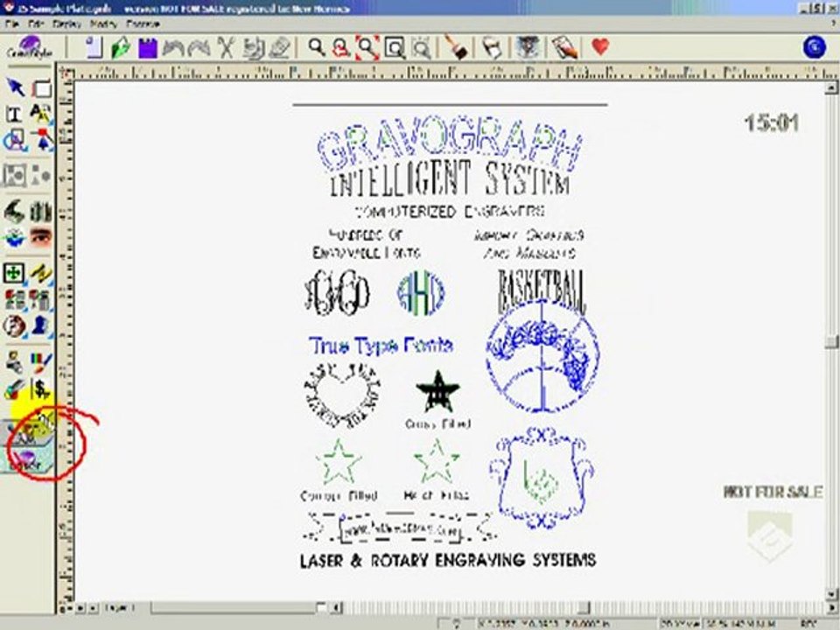Screen dimensions: 840x630
Task: Click the vertical scrollbar thumb
Action: coord(831,341)
